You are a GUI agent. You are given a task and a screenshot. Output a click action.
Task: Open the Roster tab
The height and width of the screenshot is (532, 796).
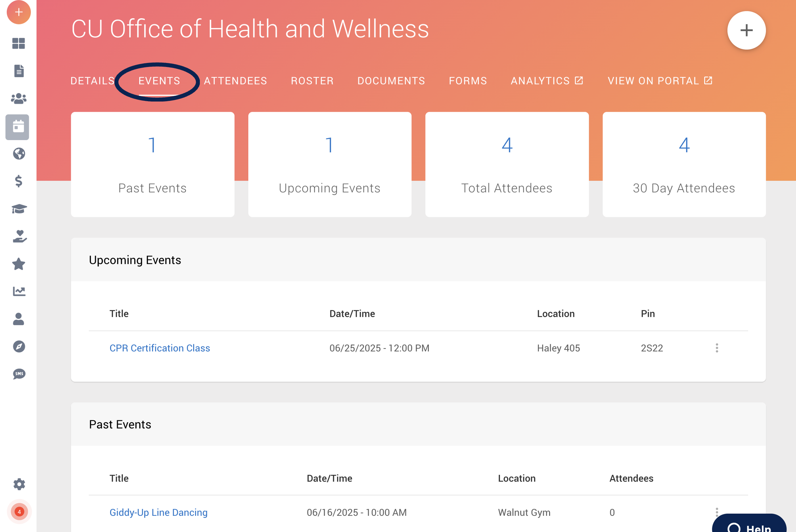click(x=312, y=81)
